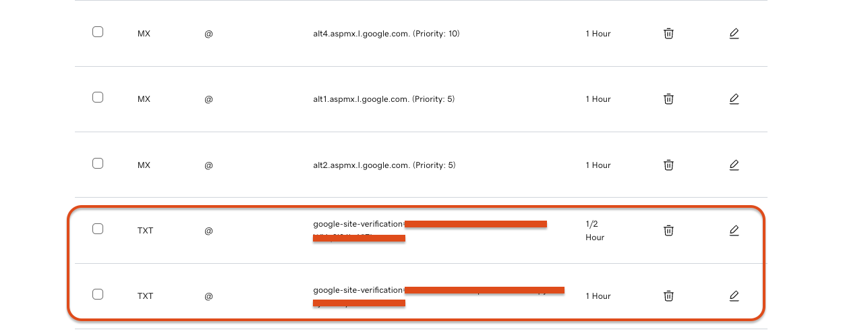Check the alt2.aspmx MX record row

click(98, 163)
